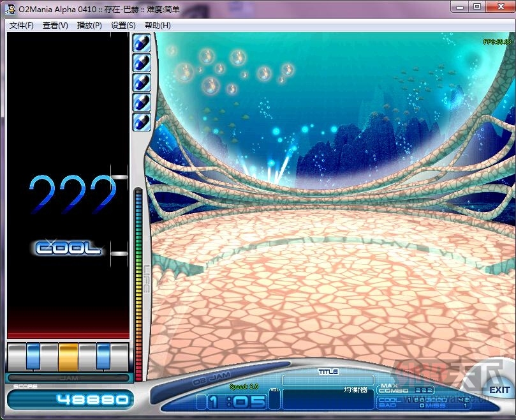Expand the 设置(S) menu
The width and height of the screenshot is (516, 420).
(123, 26)
